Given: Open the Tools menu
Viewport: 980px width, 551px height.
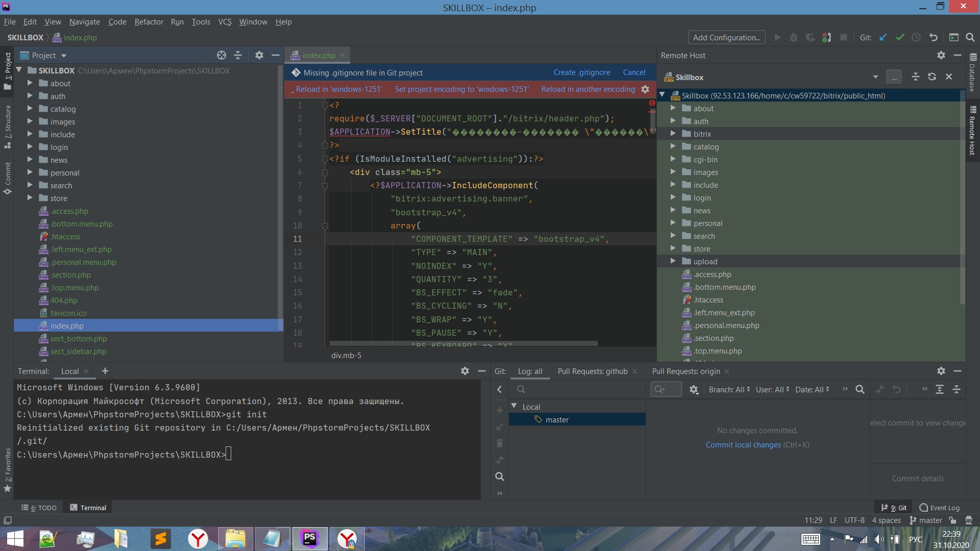Looking at the screenshot, I should (201, 22).
